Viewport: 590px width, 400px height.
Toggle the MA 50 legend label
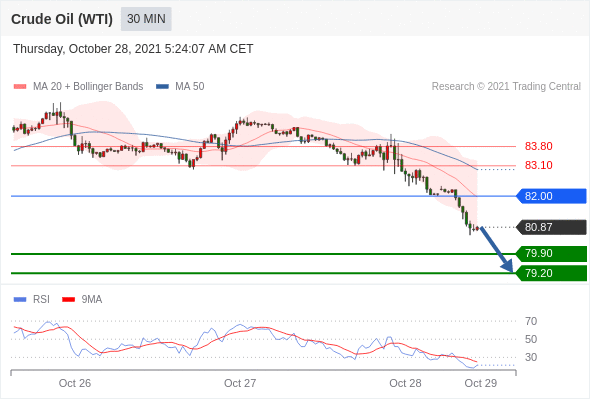(x=190, y=87)
